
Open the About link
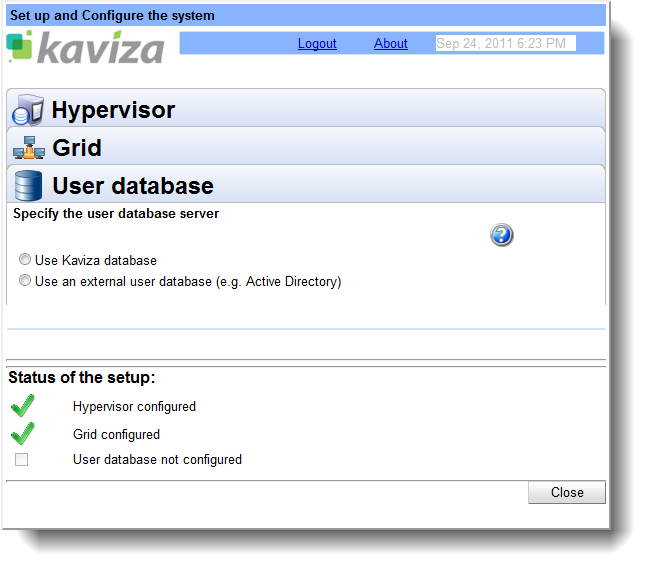pyautogui.click(x=390, y=44)
